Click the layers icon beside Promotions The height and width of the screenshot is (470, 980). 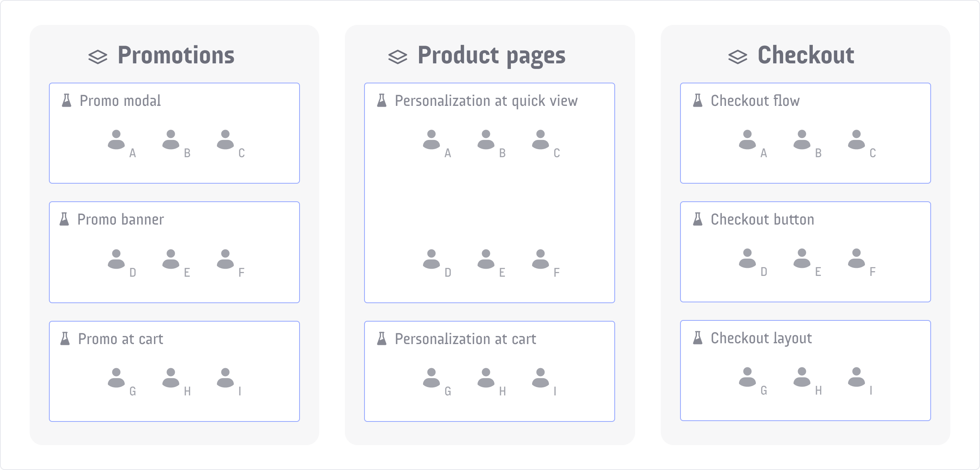coord(98,57)
